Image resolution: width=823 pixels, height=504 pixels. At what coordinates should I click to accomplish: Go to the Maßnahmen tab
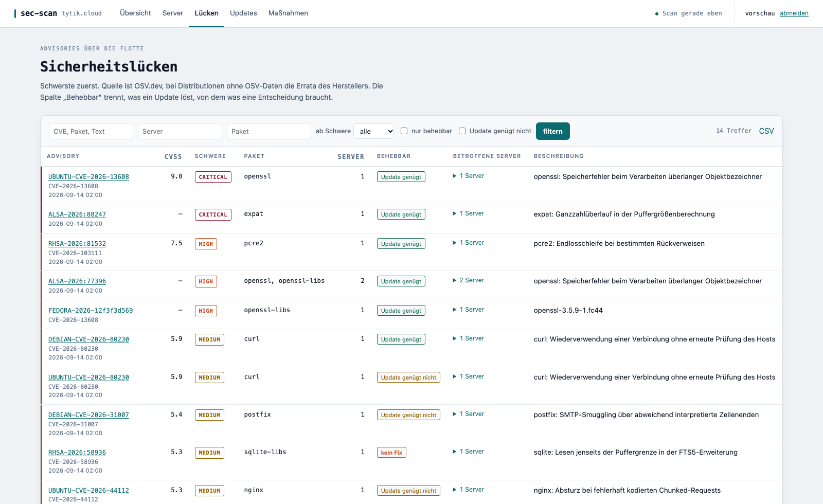(288, 13)
